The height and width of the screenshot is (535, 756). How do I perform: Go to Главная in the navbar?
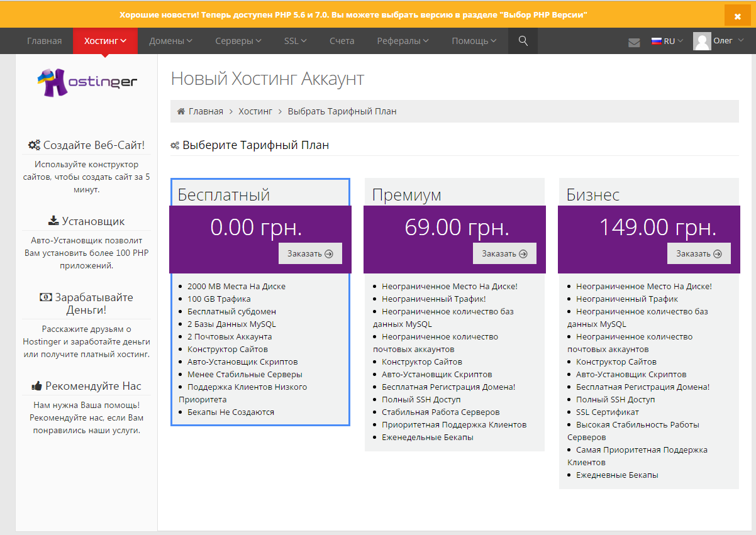pos(44,41)
